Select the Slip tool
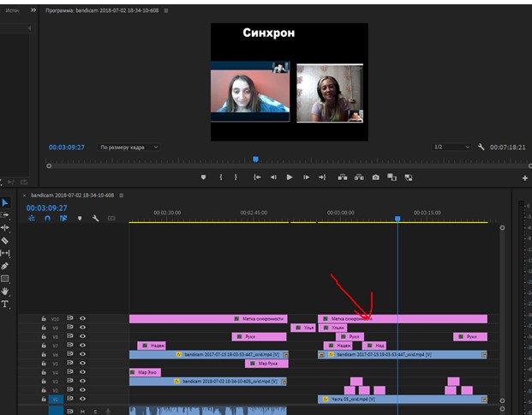The height and width of the screenshot is (415, 532). [5, 253]
